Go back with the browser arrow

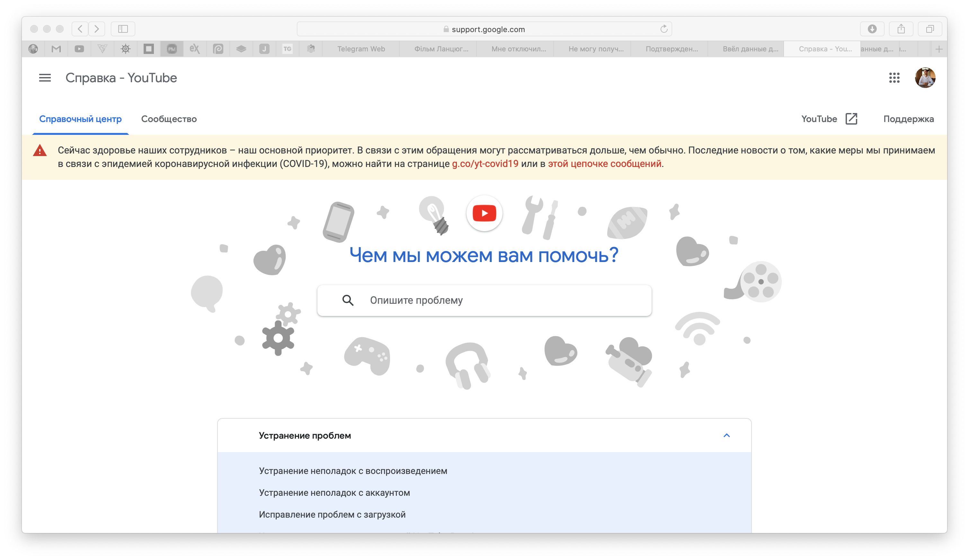point(80,29)
